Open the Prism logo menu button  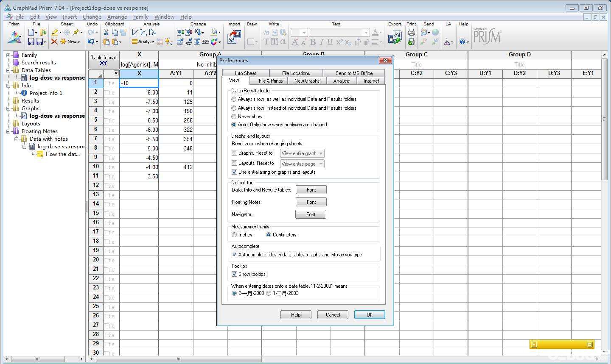[x=14, y=37]
